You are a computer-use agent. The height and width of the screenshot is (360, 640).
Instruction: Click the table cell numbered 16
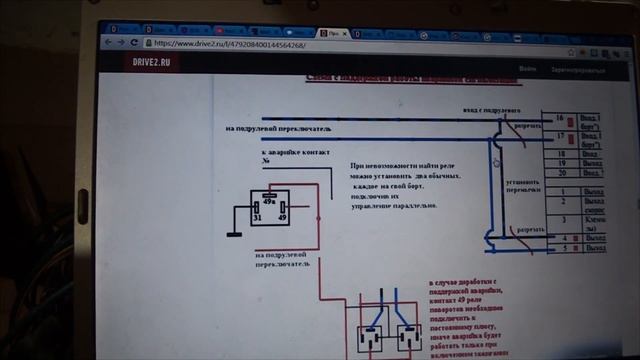560,118
